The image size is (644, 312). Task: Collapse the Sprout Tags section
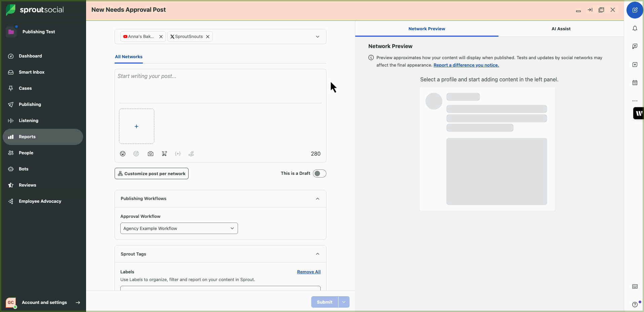[318, 254]
